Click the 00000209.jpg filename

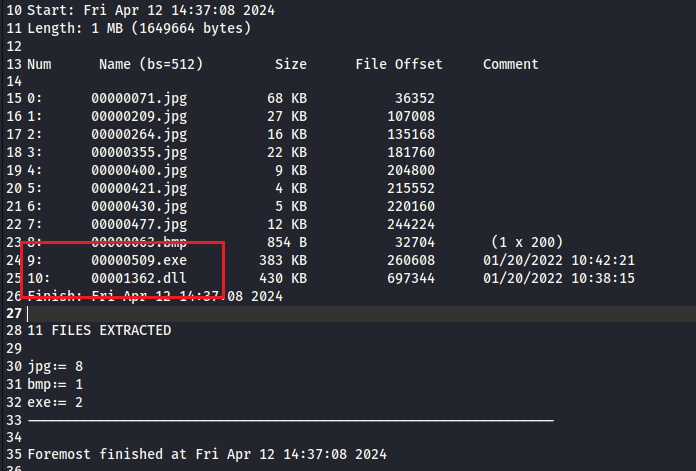click(x=139, y=116)
